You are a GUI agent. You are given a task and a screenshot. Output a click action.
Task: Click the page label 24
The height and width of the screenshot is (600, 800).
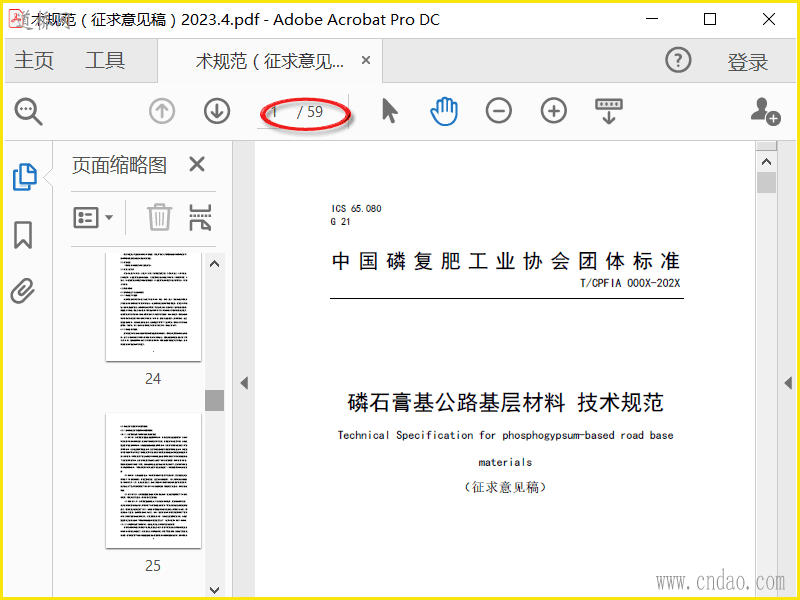point(153,379)
